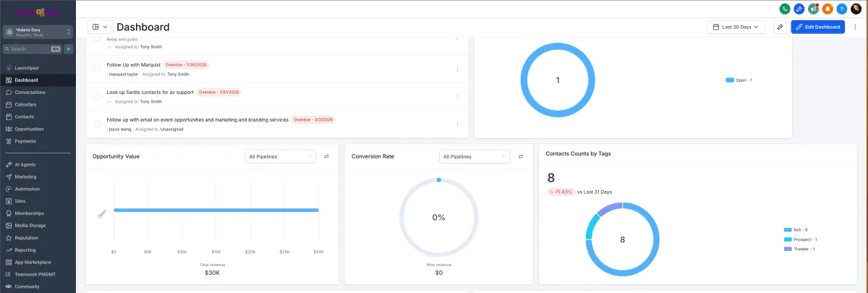This screenshot has height=293, width=868.
Task: Open options for Look up Sardis contacts task
Action: click(x=458, y=97)
